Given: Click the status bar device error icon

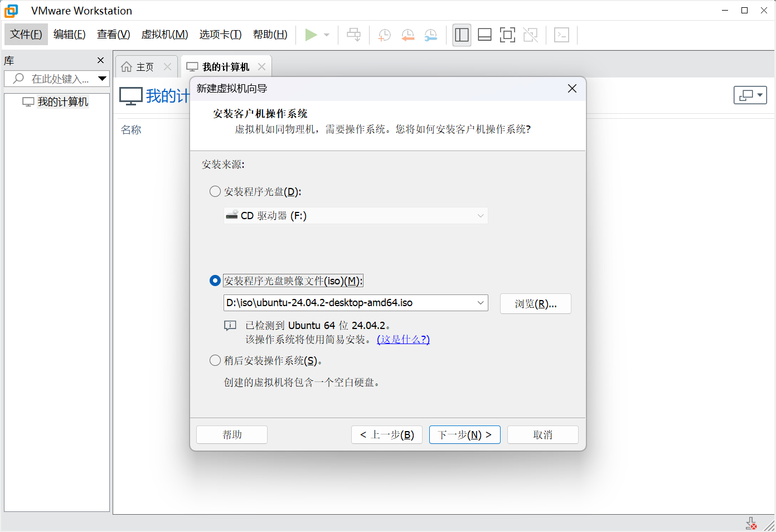Looking at the screenshot, I should [751, 523].
